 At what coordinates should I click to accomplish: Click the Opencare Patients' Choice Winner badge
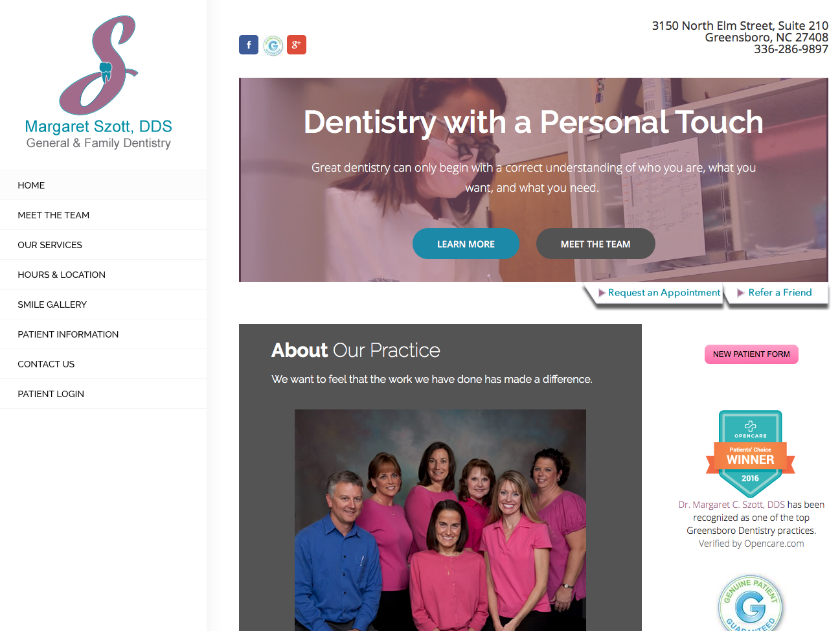coord(751,453)
